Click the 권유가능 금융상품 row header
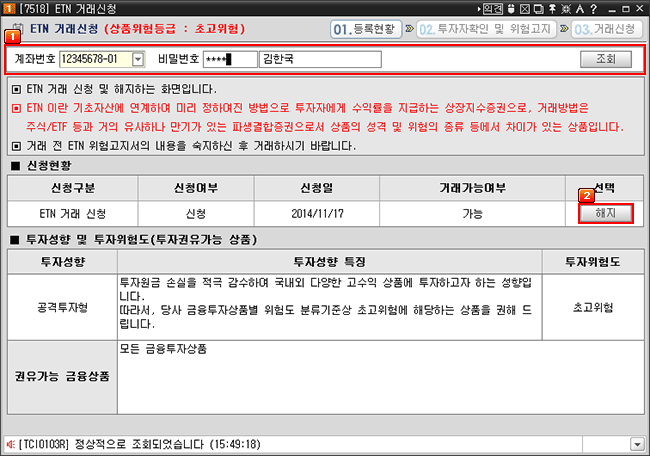Image resolution: width=650 pixels, height=456 pixels. (x=63, y=377)
